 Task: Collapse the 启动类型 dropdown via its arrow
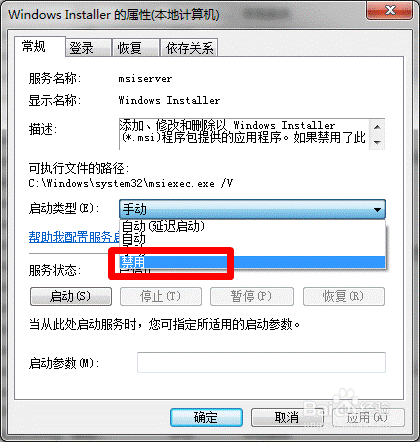pyautogui.click(x=377, y=210)
